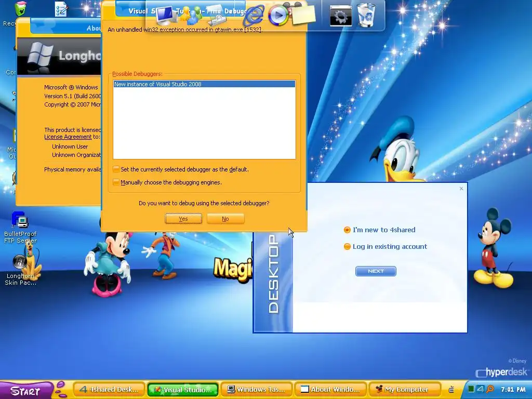The width and height of the screenshot is (532, 399).
Task: Switch to About Windows taskbar button
Action: point(330,390)
